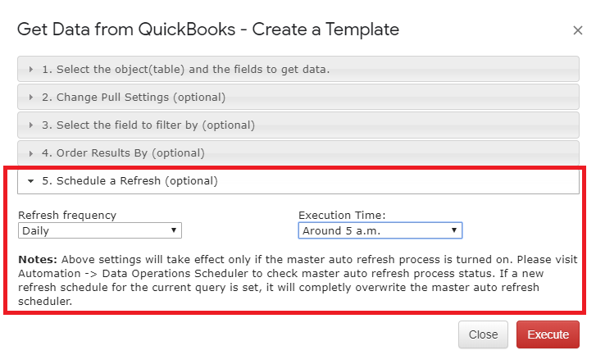Click the Notes paragraph about master auto refresh
The width and height of the screenshot is (596, 364).
point(298,280)
